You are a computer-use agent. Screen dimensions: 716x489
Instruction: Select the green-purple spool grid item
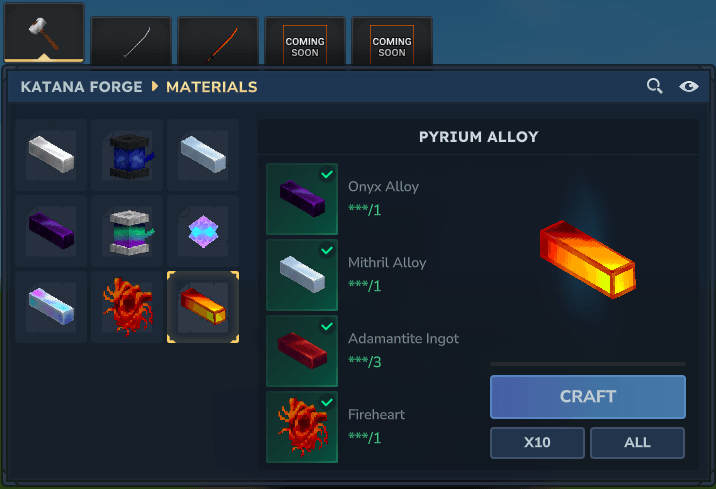127,231
